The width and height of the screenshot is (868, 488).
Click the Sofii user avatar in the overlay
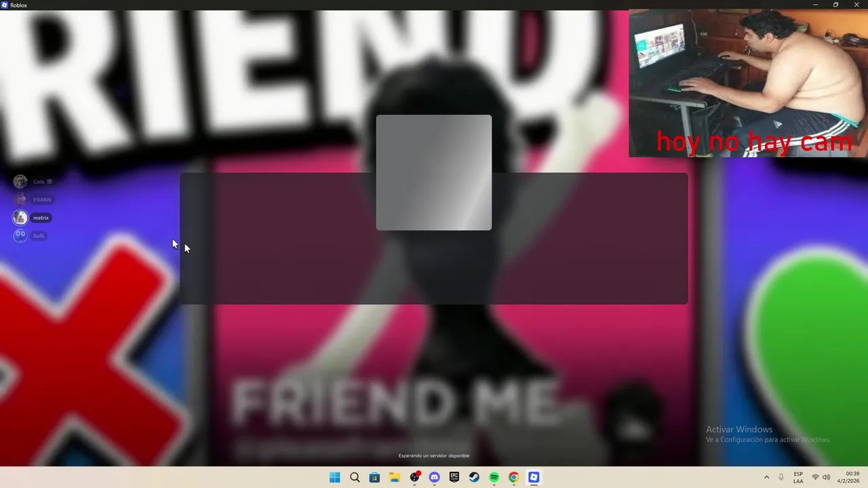[20, 236]
